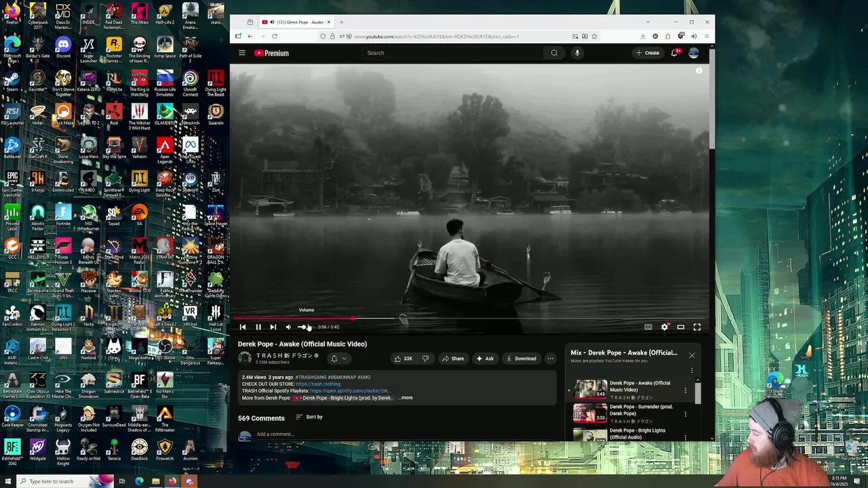Show video info card icon
Screen dimensions: 868x488
[699, 70]
